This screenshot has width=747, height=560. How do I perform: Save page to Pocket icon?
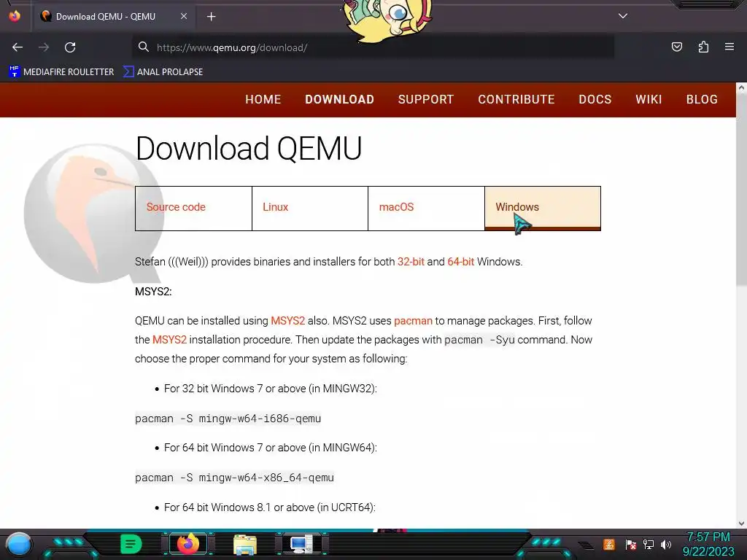coord(677,47)
